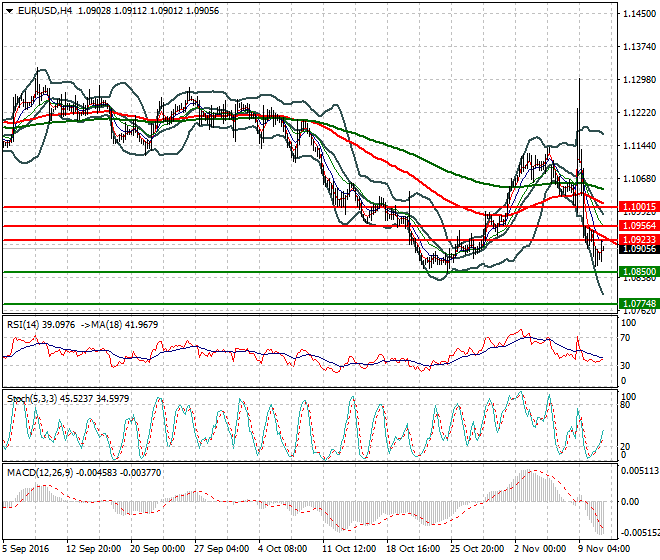The width and height of the screenshot is (660, 560).
Task: Click the dropdown triangle beside EURUSD,H4
Action: (x=9, y=11)
